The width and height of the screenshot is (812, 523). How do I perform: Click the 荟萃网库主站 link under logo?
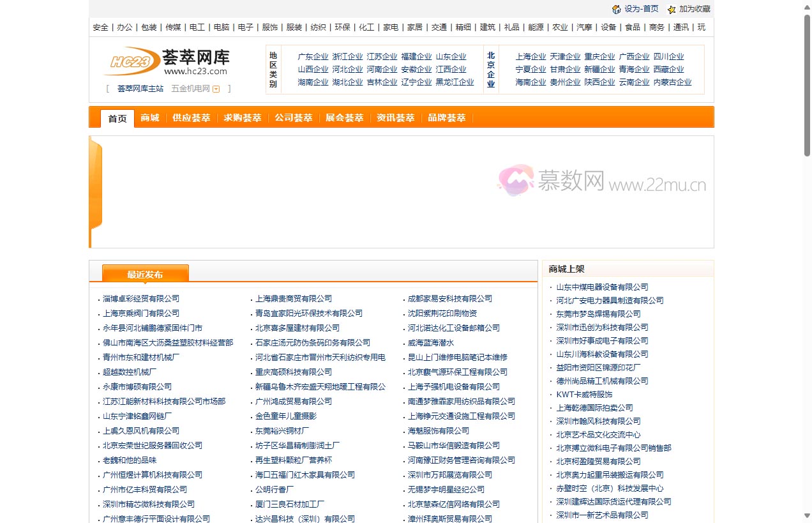coord(140,89)
